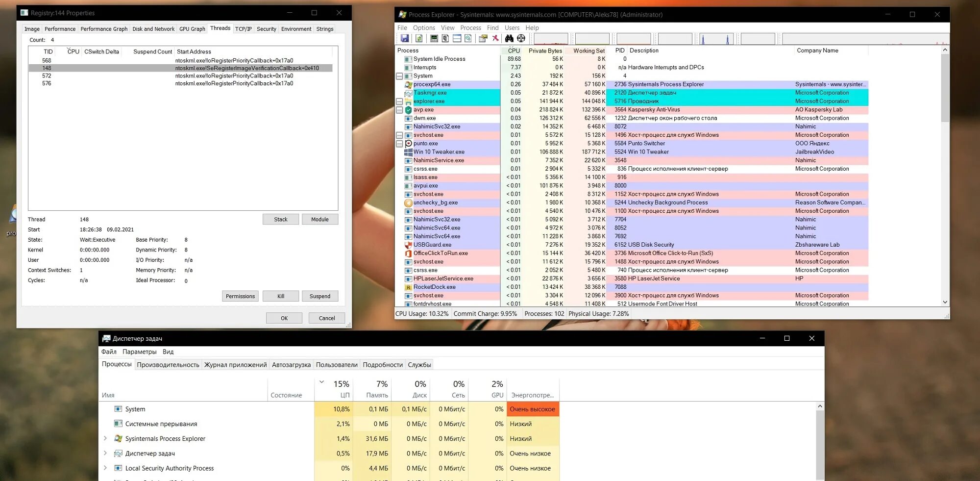Open the Options menu in Process Explorer
Screen dimensions: 980x481
point(424,28)
